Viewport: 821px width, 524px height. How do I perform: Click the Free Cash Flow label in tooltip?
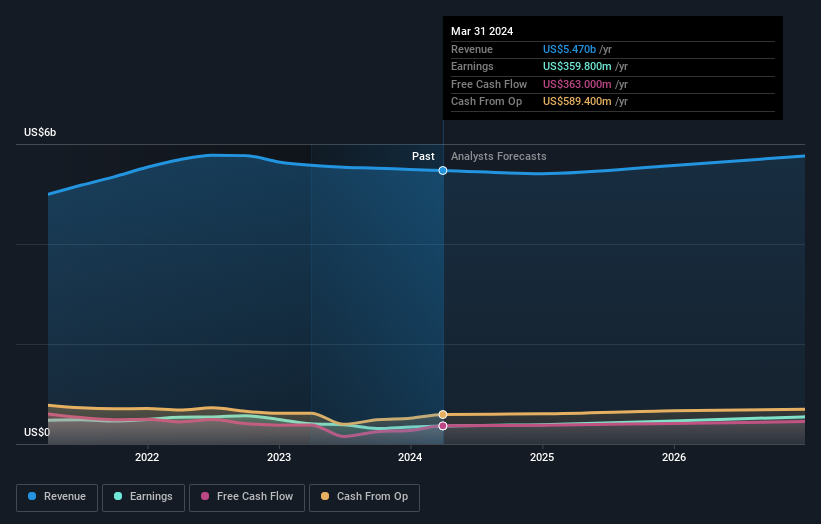pyautogui.click(x=489, y=84)
